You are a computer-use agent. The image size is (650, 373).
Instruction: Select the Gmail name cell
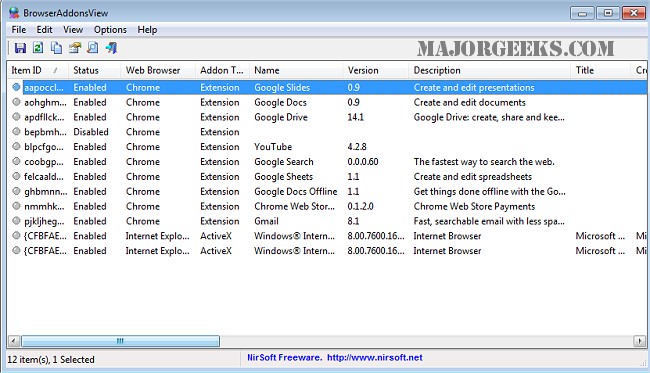266,221
